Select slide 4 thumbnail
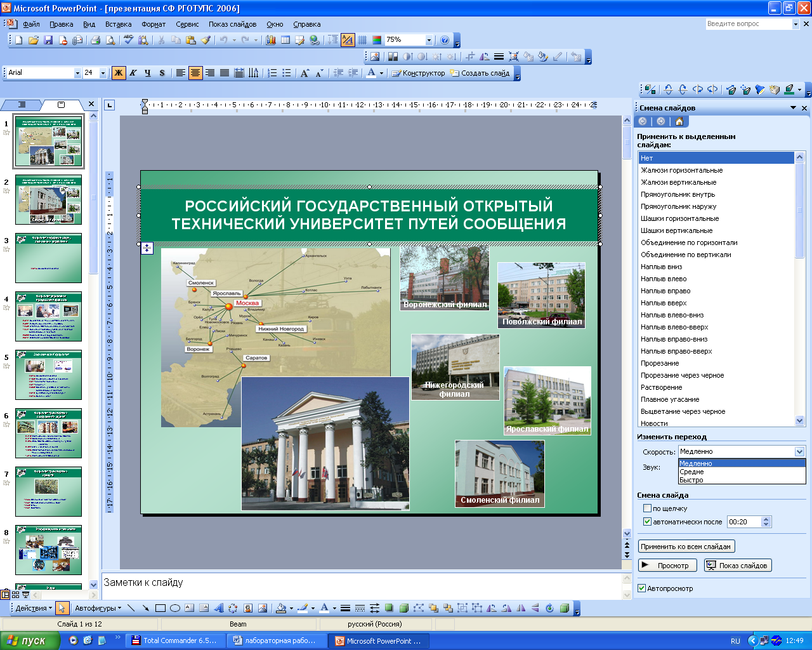 pos(48,316)
